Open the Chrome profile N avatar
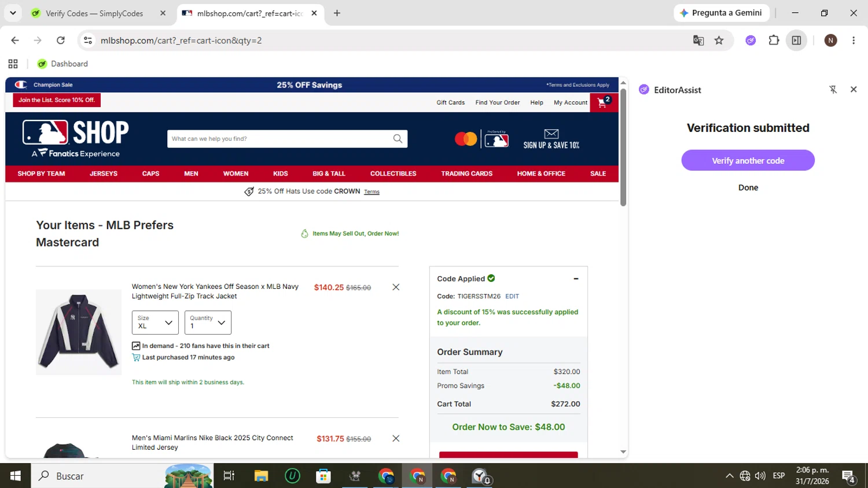The height and width of the screenshot is (488, 868). [x=830, y=41]
